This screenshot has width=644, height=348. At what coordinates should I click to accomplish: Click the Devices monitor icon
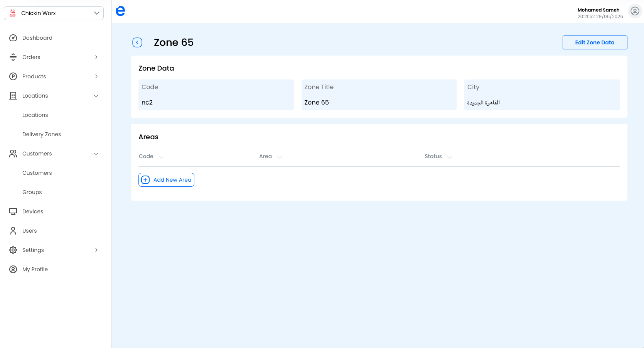[13, 211]
